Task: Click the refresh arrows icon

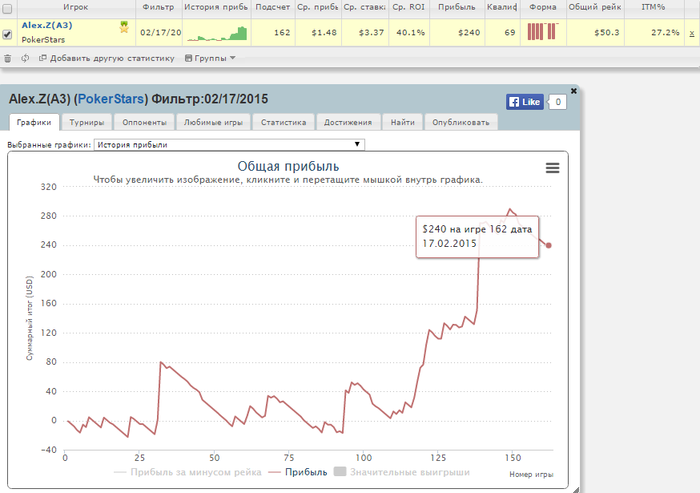Action: click(25, 58)
